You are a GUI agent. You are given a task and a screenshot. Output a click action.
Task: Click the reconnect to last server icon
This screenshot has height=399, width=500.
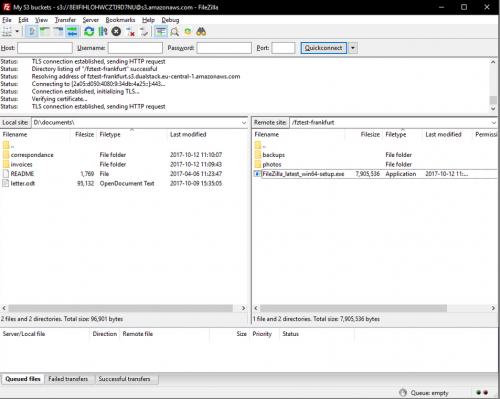[144, 32]
